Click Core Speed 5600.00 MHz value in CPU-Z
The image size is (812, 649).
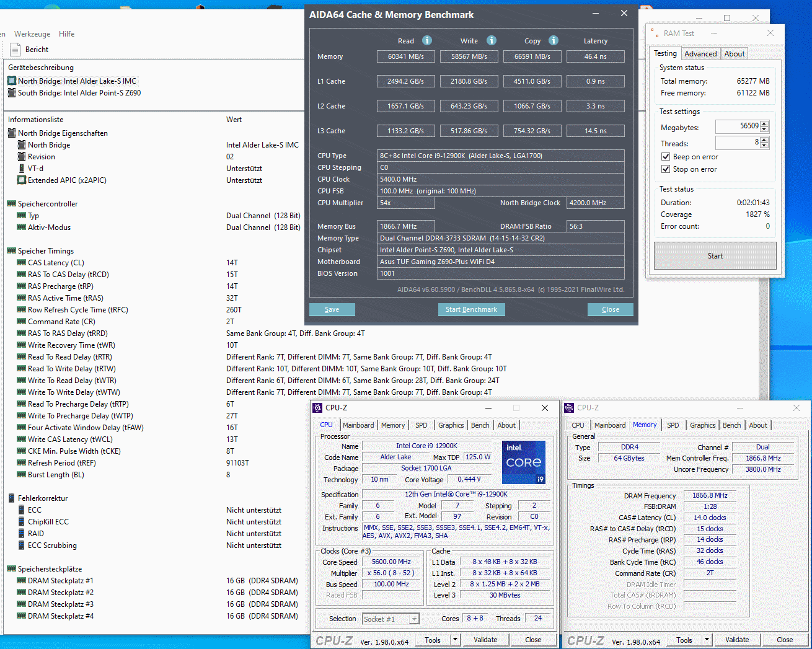tap(392, 562)
